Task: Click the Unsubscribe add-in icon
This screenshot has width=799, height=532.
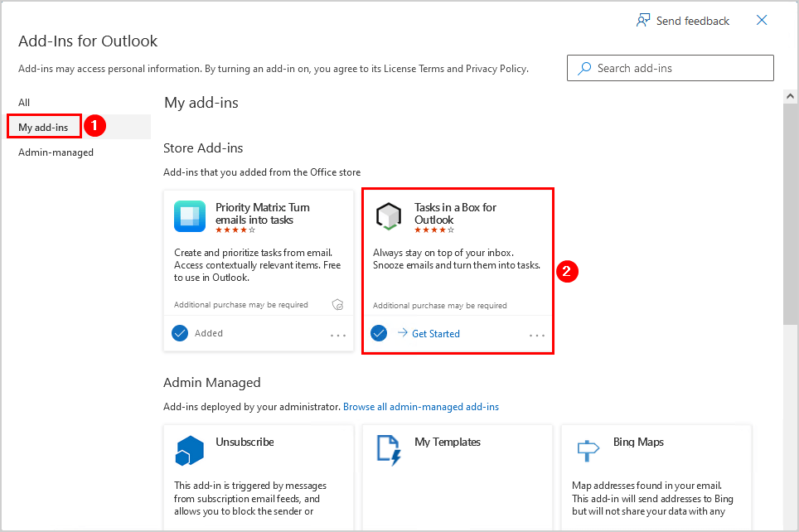Action: click(x=190, y=451)
